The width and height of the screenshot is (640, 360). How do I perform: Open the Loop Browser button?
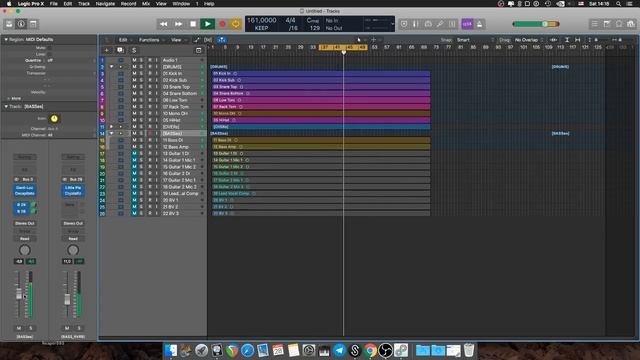(619, 24)
